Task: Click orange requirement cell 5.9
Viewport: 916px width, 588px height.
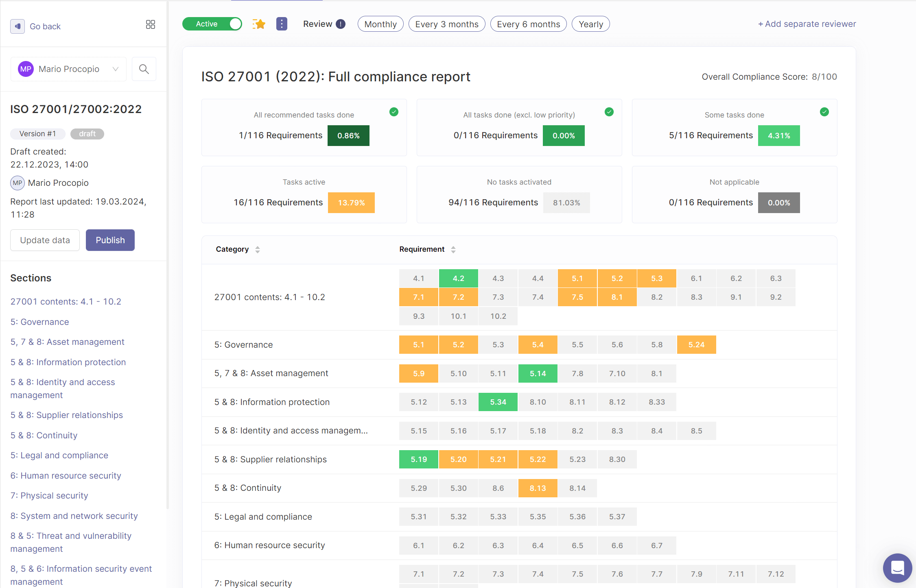Action: (419, 374)
